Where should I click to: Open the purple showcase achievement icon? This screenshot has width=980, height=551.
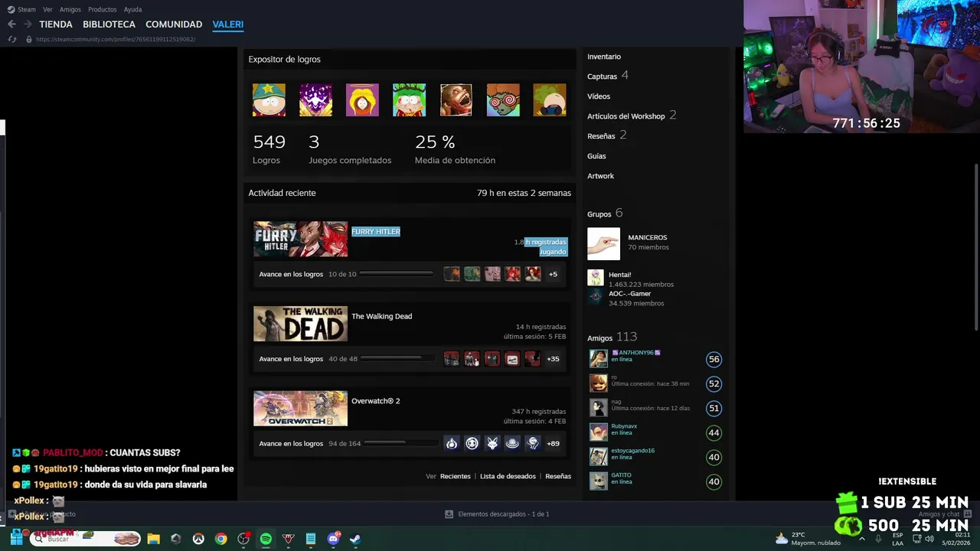(x=315, y=100)
